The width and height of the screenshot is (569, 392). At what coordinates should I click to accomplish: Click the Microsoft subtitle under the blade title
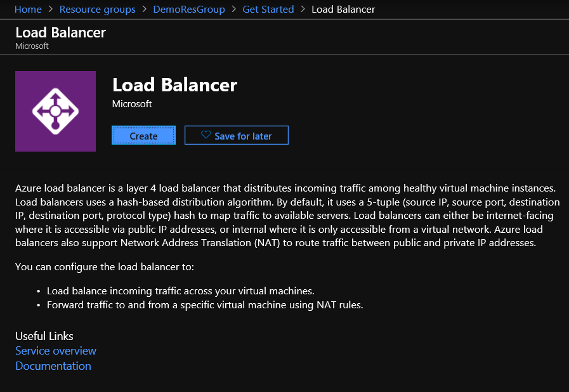32,46
